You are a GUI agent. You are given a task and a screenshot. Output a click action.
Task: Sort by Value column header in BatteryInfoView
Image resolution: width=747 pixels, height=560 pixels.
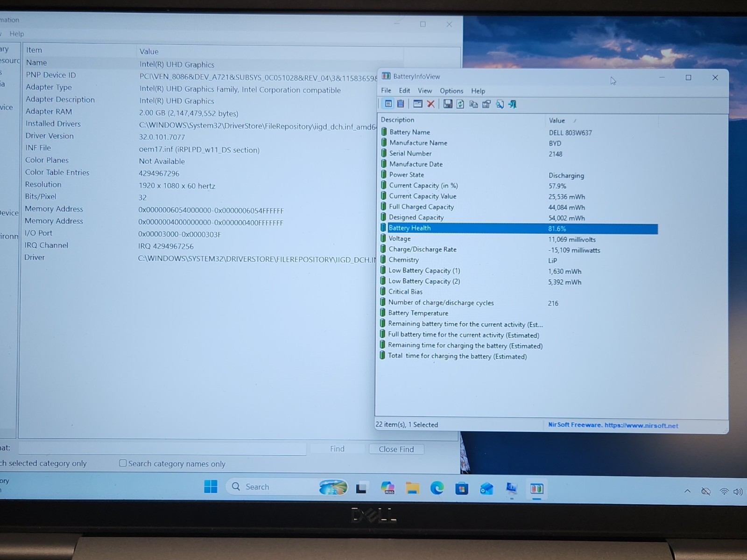click(x=601, y=120)
